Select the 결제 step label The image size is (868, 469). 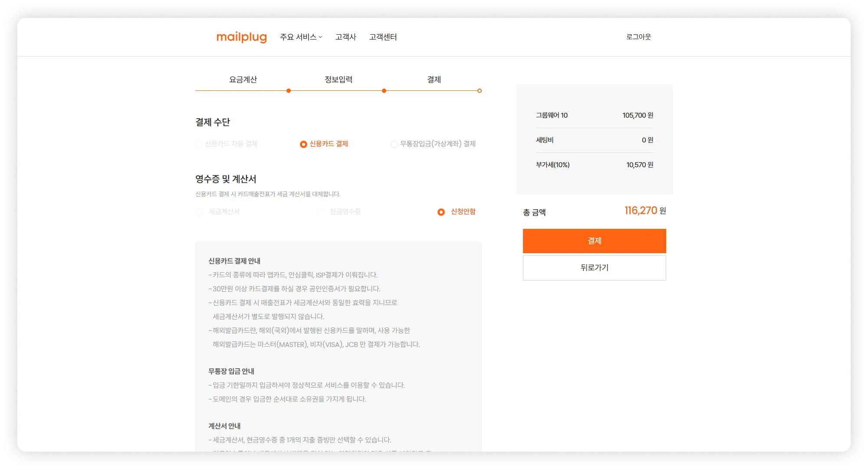point(434,79)
